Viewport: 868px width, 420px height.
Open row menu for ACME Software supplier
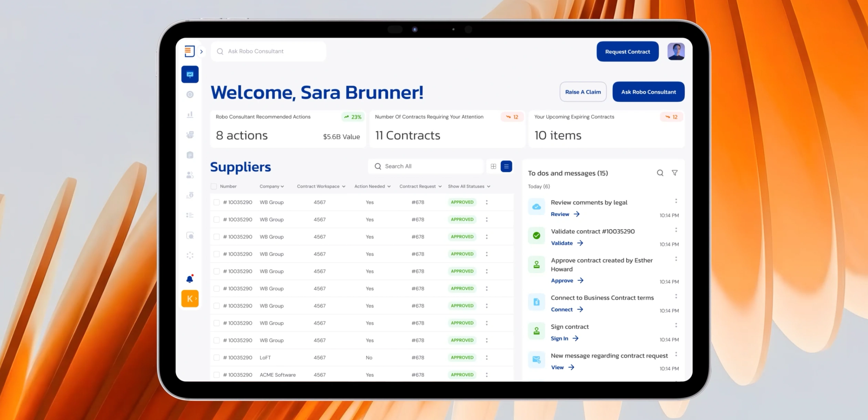coord(487,375)
